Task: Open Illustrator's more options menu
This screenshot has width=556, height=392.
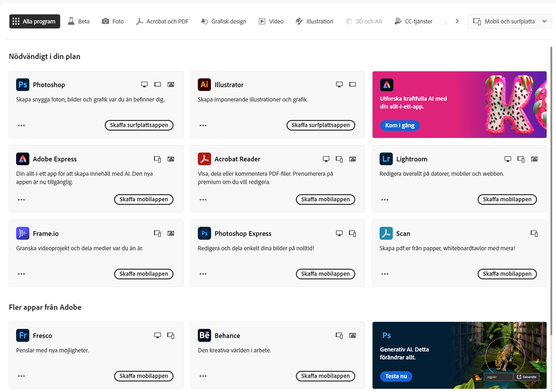Action: click(x=203, y=125)
